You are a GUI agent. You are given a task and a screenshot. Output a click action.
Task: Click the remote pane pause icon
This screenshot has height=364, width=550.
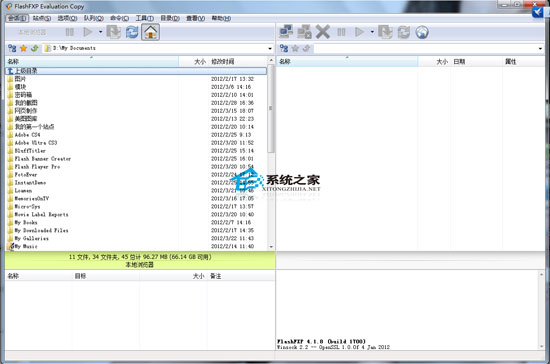tap(341, 32)
